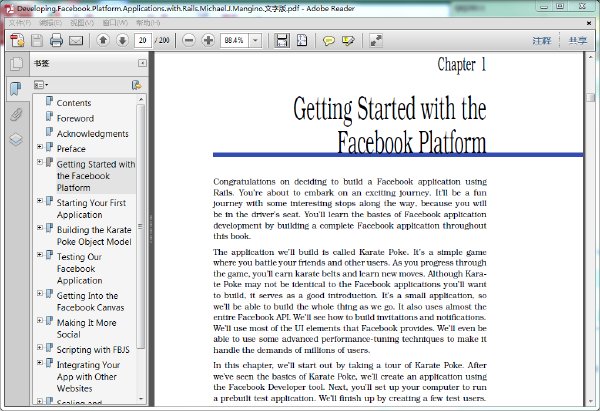The image size is (600, 411).
Task: Open the 注释 comment pane
Action: point(542,41)
